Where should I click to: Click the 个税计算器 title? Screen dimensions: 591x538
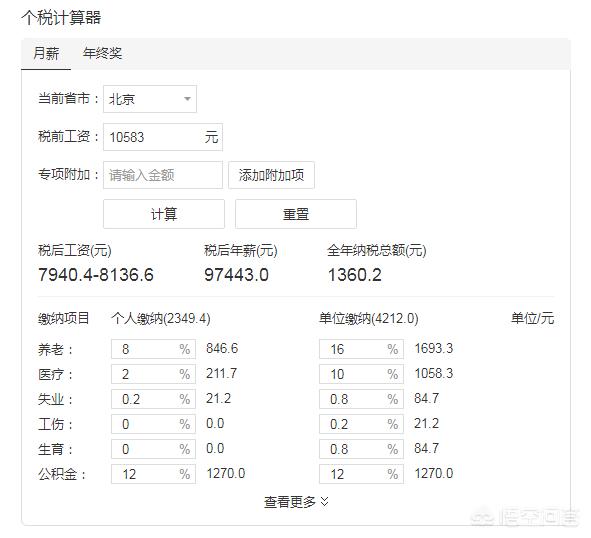(61, 18)
